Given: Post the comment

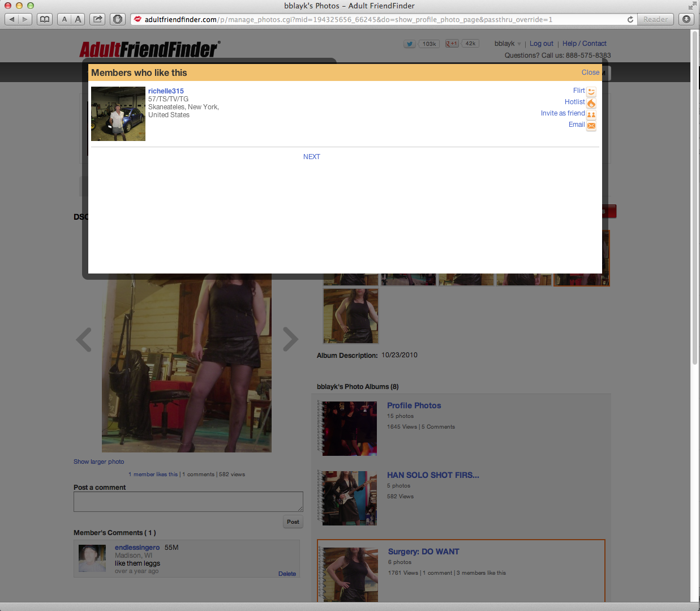Looking at the screenshot, I should point(293,522).
